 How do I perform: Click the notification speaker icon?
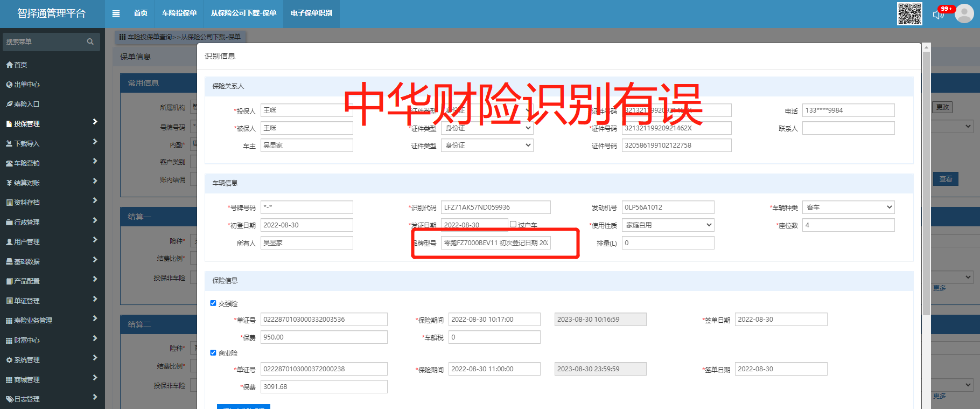[x=939, y=15]
